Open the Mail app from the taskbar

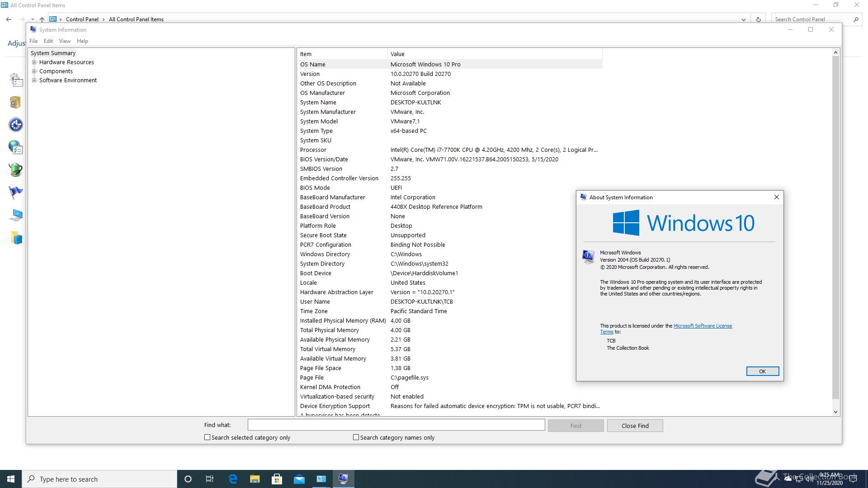[x=299, y=479]
